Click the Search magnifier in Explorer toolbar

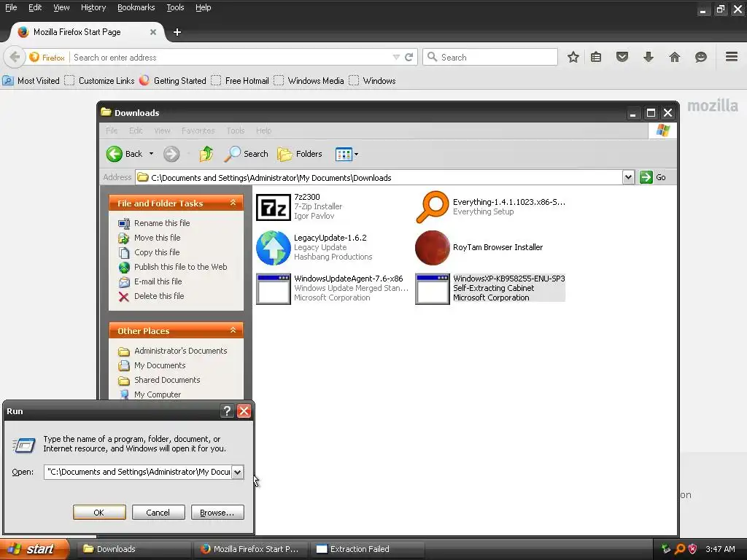(246, 154)
